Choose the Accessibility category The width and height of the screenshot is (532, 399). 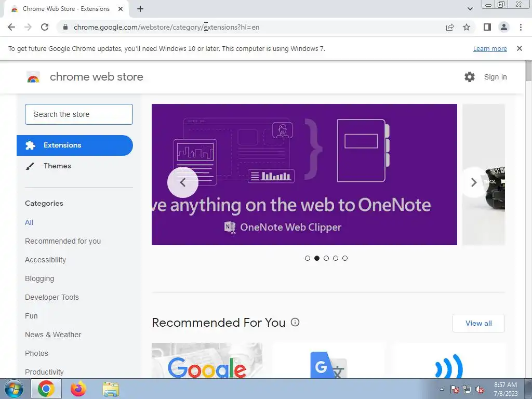46,260
